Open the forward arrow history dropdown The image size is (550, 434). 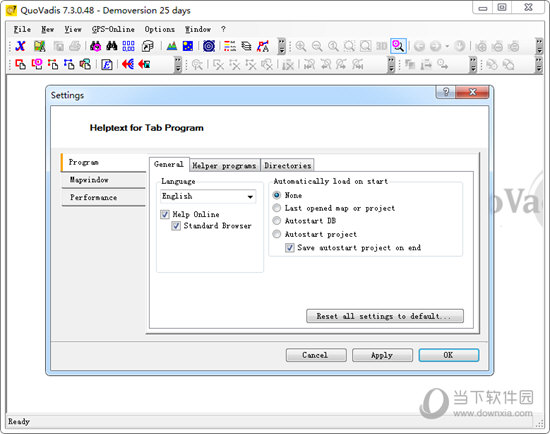447,46
